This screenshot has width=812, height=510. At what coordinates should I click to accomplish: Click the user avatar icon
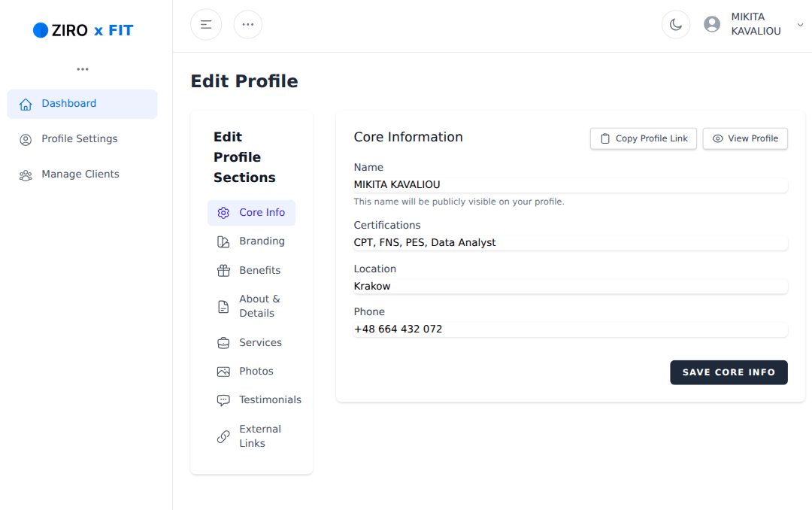coord(712,24)
